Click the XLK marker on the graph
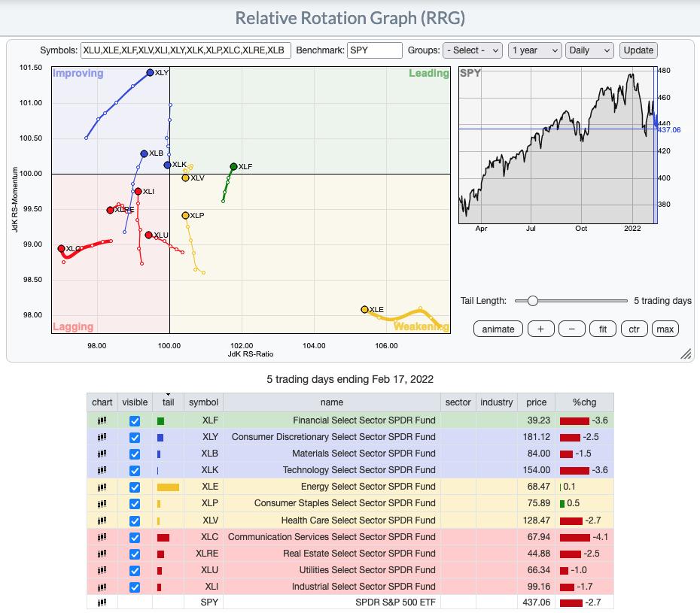 [x=167, y=165]
